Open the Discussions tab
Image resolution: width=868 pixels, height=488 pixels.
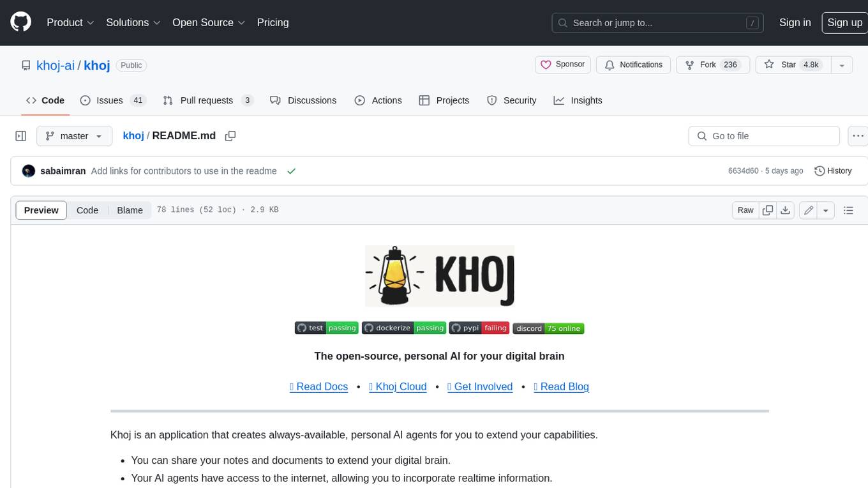[303, 100]
